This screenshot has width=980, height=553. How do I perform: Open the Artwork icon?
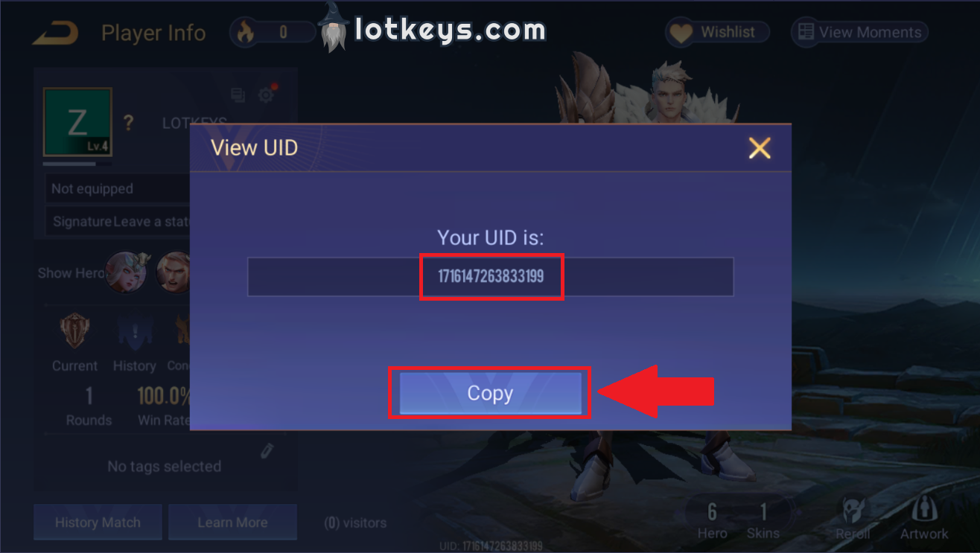tap(924, 518)
